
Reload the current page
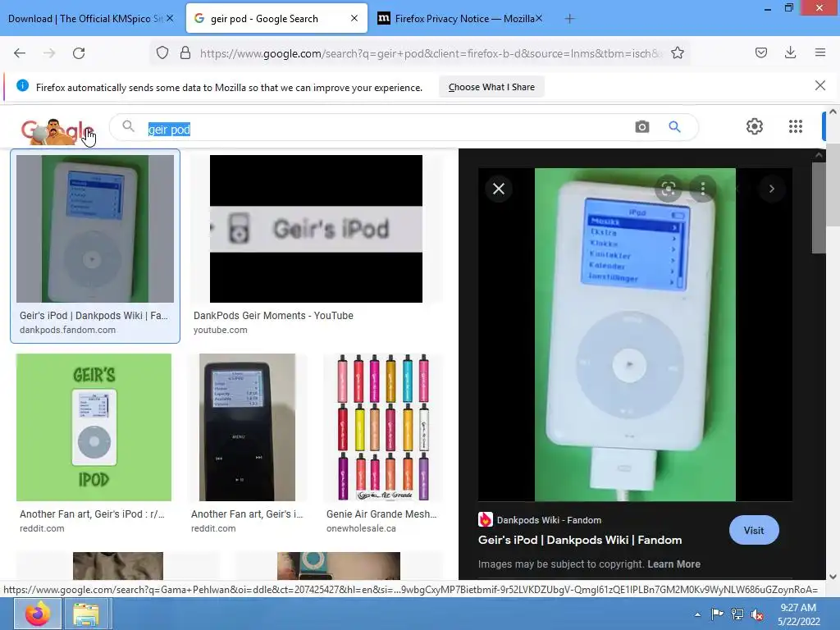[79, 53]
